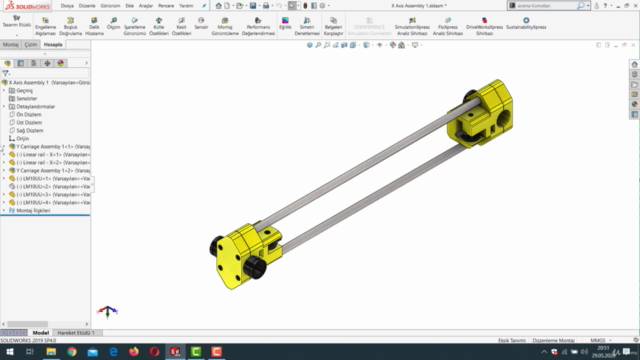
Task: Select the Model bottom tab
Action: 40,333
